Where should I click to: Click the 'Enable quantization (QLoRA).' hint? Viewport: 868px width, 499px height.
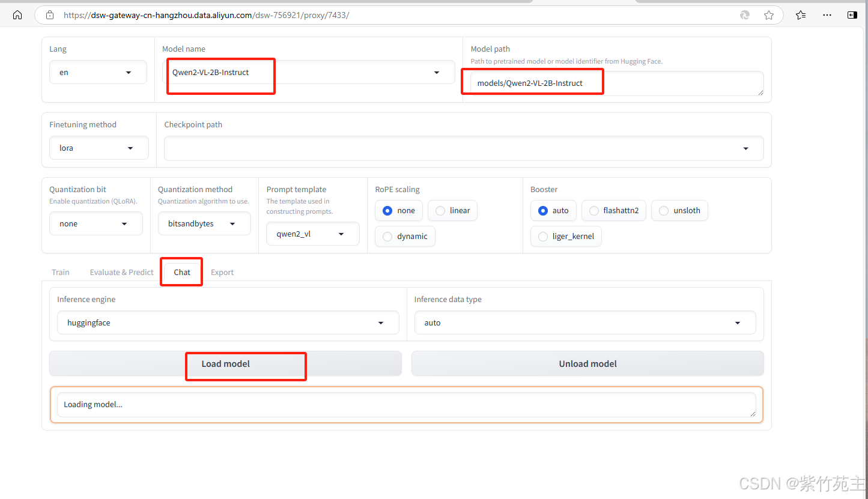click(93, 201)
